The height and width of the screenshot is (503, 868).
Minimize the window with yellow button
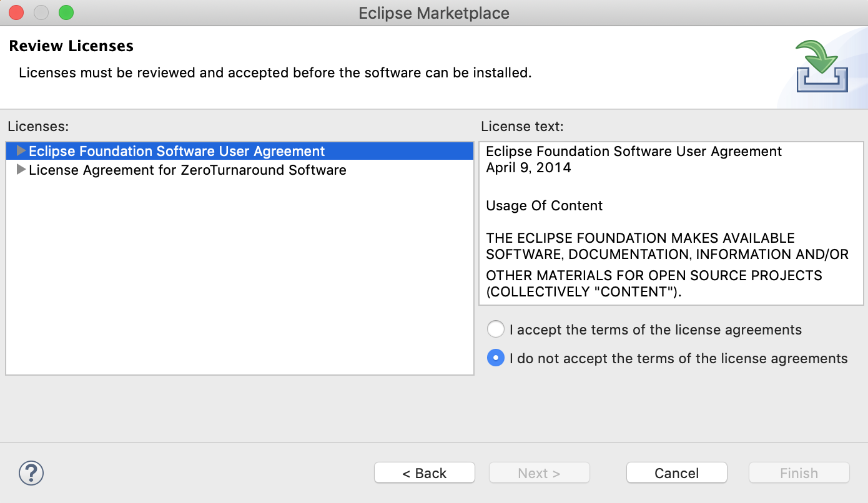[x=41, y=12]
